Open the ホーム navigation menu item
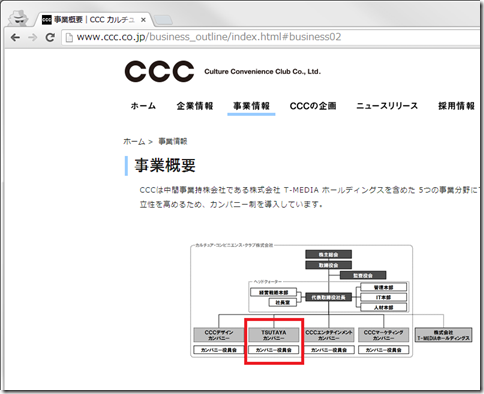 pyautogui.click(x=143, y=106)
